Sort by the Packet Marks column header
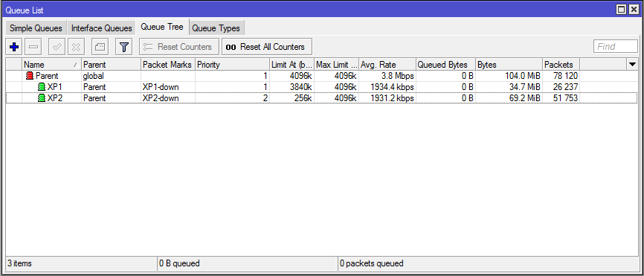This screenshot has height=276, width=644. point(168,65)
